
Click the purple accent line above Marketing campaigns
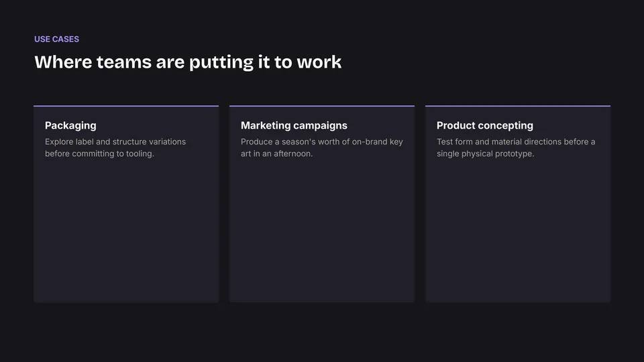pyautogui.click(x=322, y=106)
